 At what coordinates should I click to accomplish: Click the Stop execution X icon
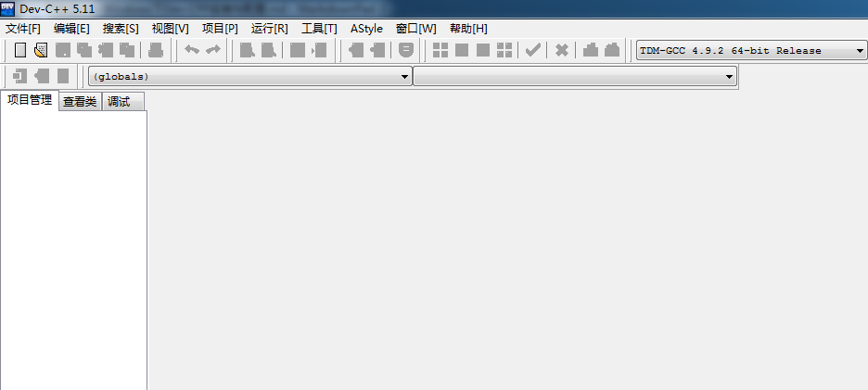(x=562, y=50)
